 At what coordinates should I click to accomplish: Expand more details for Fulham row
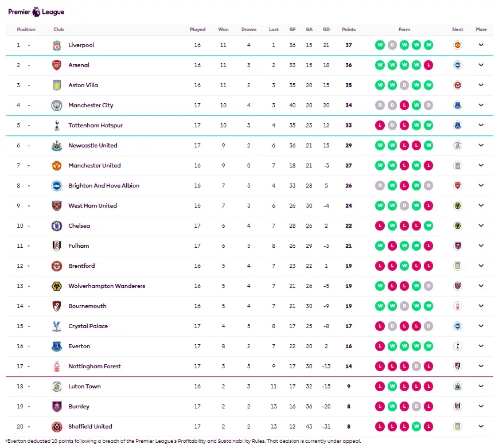coord(481,246)
